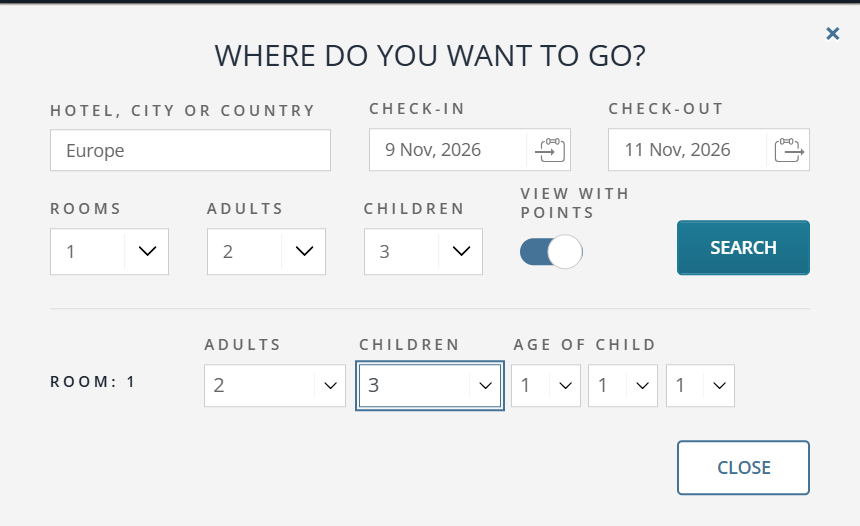
Task: Click the top Adults chevron arrow
Action: point(304,251)
